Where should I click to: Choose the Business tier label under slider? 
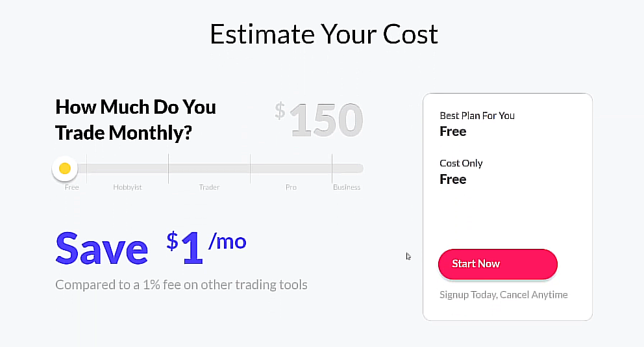347,187
